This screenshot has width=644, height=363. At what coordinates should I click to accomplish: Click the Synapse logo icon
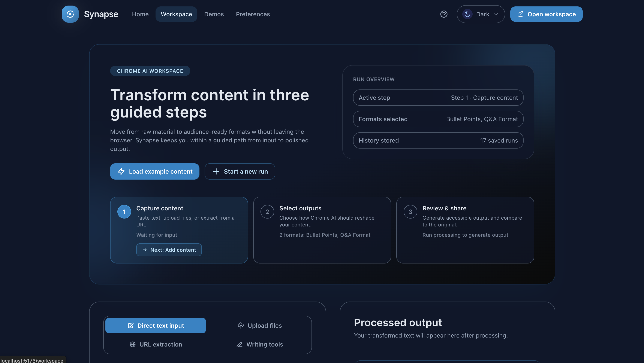click(70, 14)
